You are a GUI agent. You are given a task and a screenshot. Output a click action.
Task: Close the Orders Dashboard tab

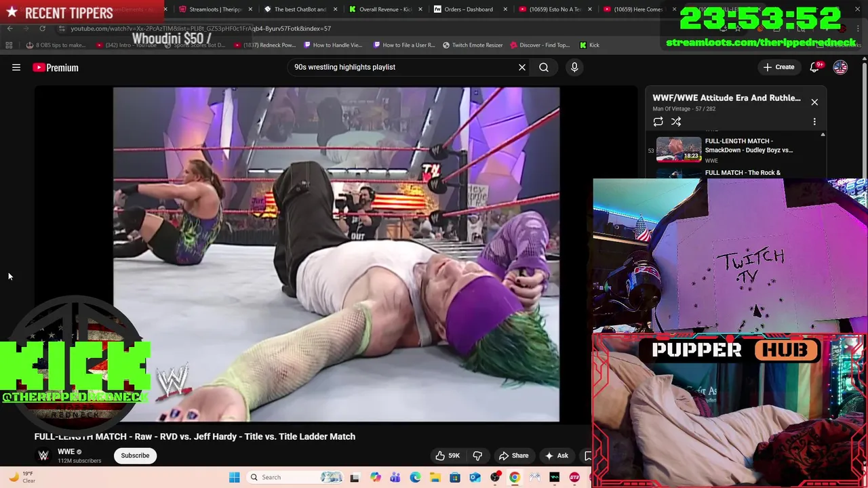coord(505,9)
